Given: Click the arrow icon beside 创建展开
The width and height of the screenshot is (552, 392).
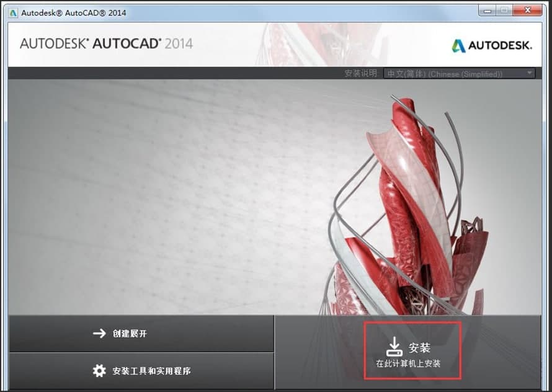Looking at the screenshot, I should [99, 333].
